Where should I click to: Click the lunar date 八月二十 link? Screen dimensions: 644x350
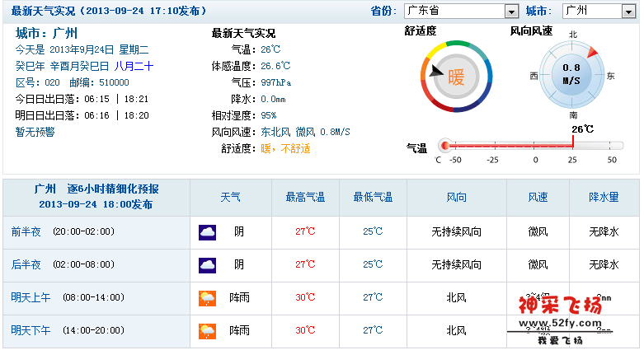(134, 66)
